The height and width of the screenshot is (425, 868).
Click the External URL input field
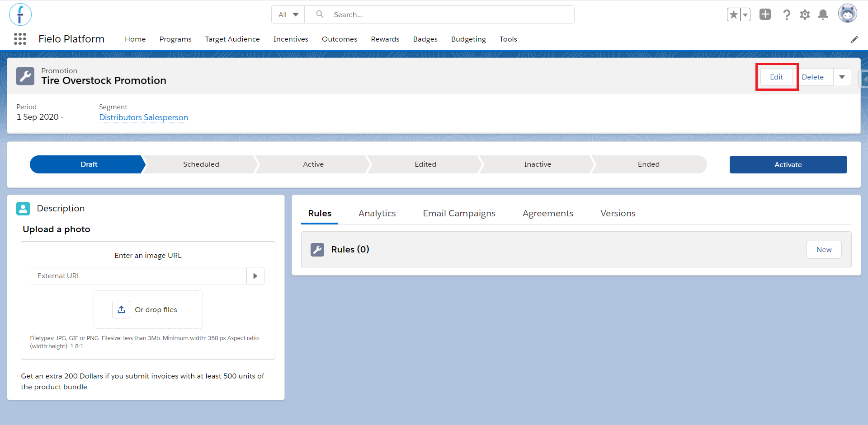click(x=138, y=276)
